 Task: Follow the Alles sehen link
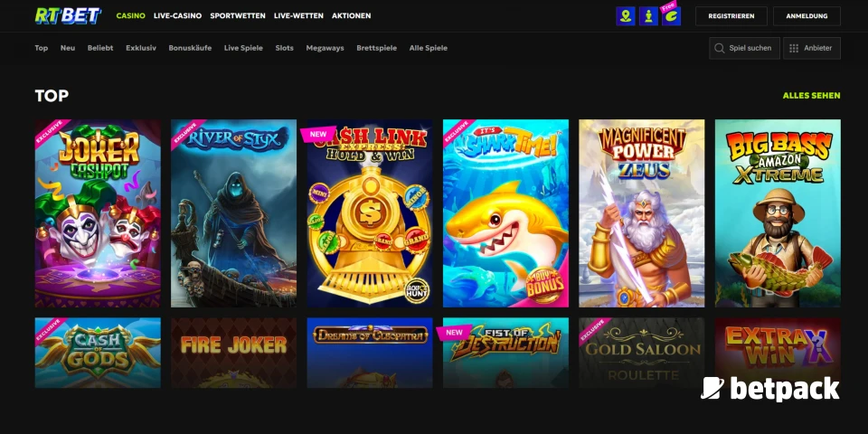(811, 95)
